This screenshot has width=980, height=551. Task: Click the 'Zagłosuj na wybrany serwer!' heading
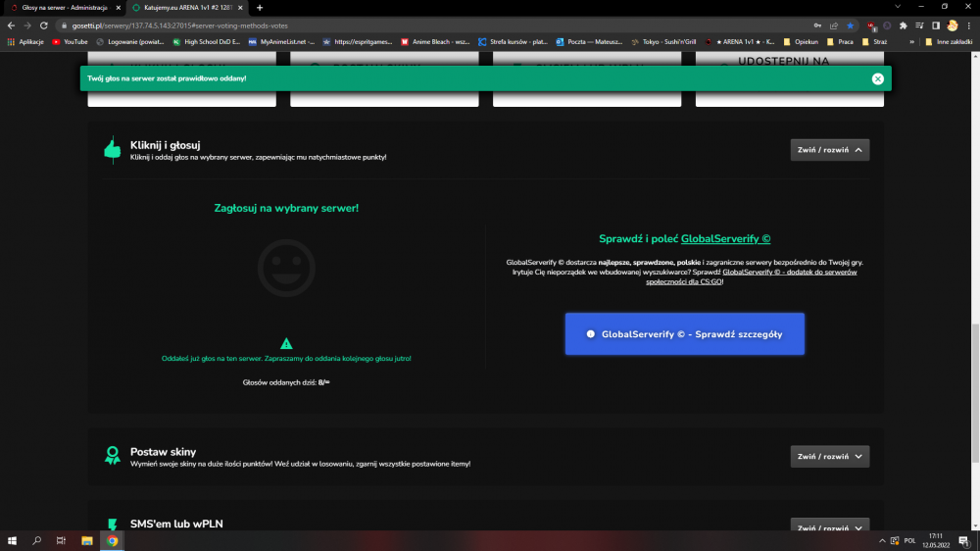click(286, 208)
